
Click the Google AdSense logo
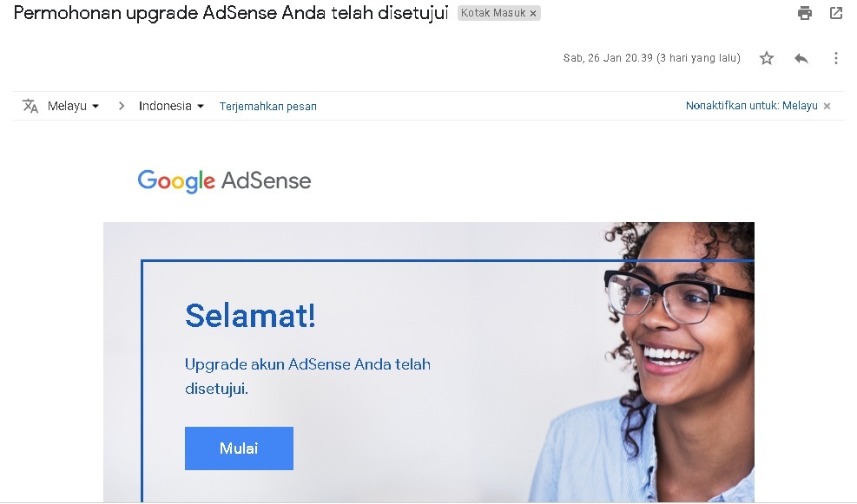(x=224, y=180)
